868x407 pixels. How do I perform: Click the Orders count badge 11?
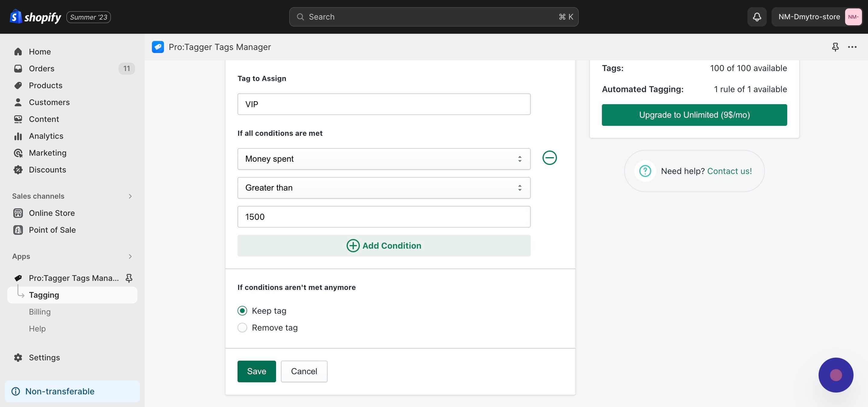pyautogui.click(x=126, y=68)
